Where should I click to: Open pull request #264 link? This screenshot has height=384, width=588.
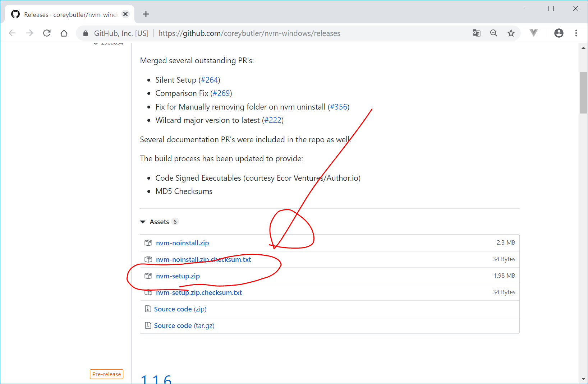click(209, 80)
